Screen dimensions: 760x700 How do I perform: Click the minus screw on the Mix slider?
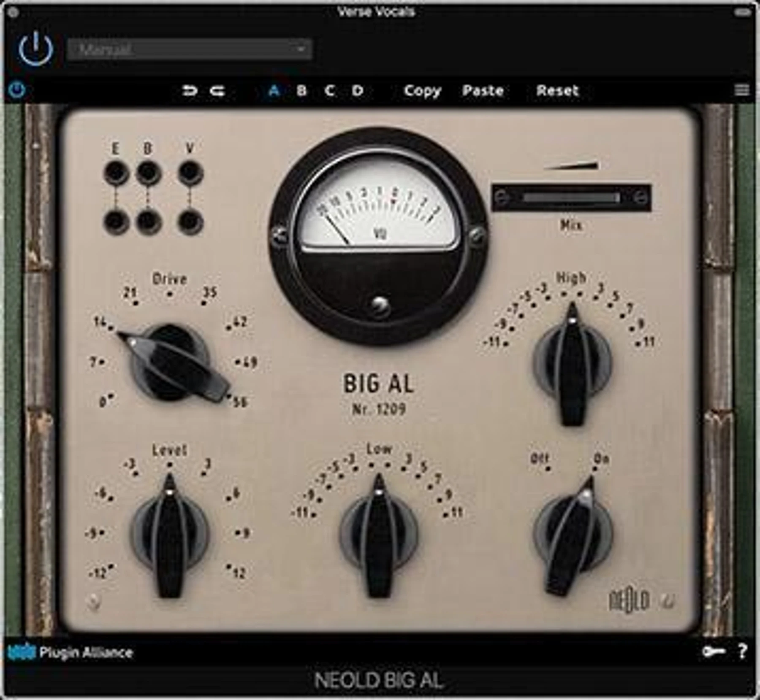click(x=502, y=197)
